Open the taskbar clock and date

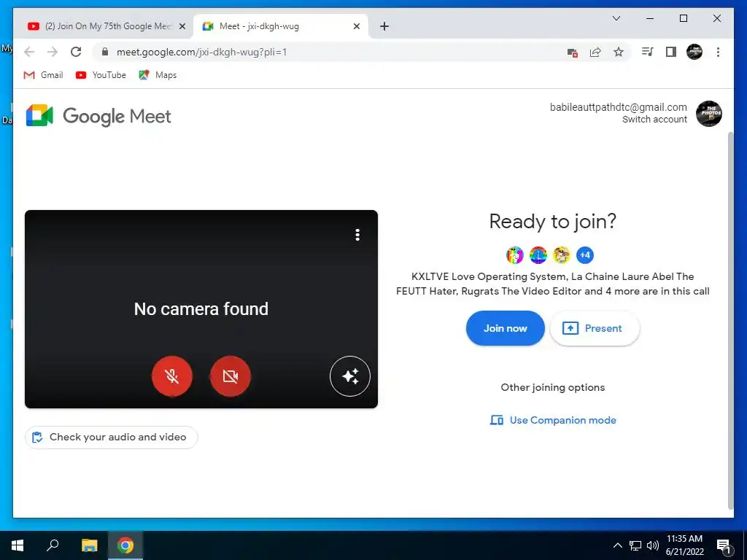tap(684, 545)
